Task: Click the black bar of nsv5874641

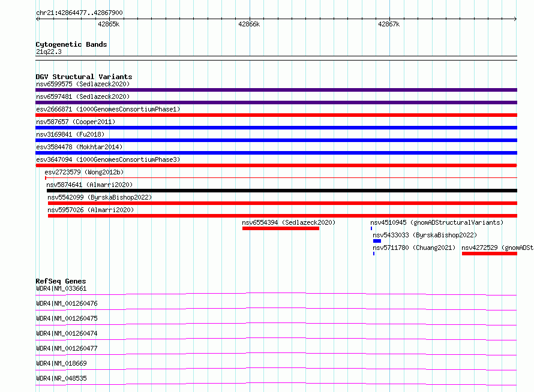Action: click(282, 191)
